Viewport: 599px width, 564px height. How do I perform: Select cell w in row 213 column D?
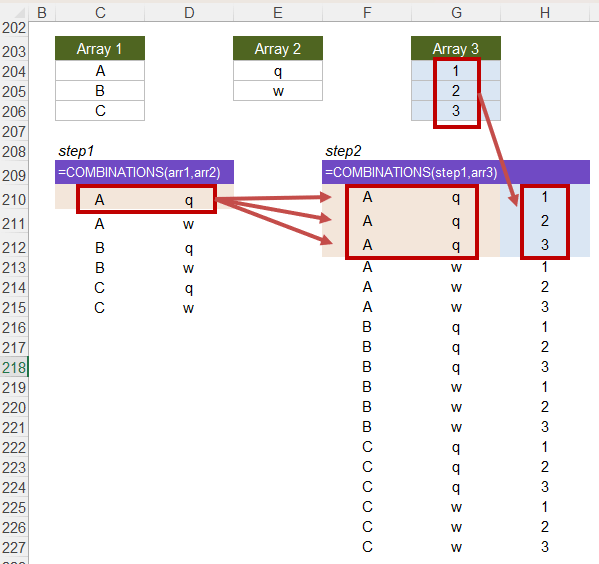coord(189,268)
